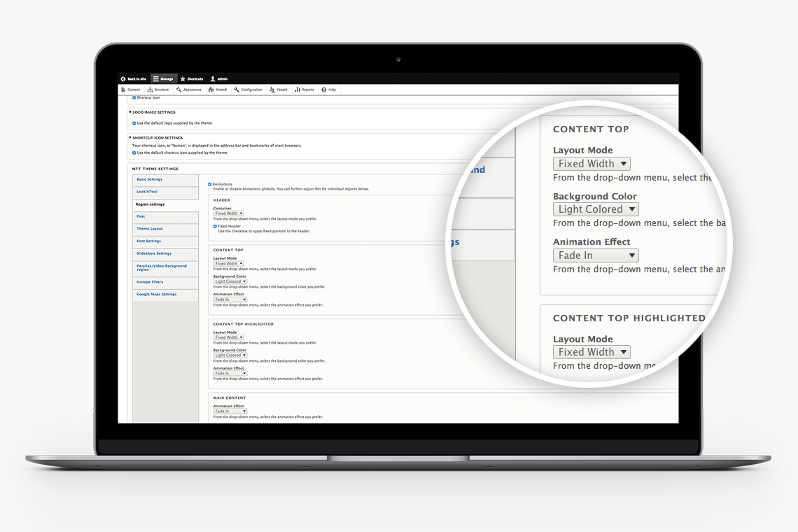798x532 pixels.
Task: Uncheck 'Use the default logo supplied by the theme'
Action: pos(134,123)
